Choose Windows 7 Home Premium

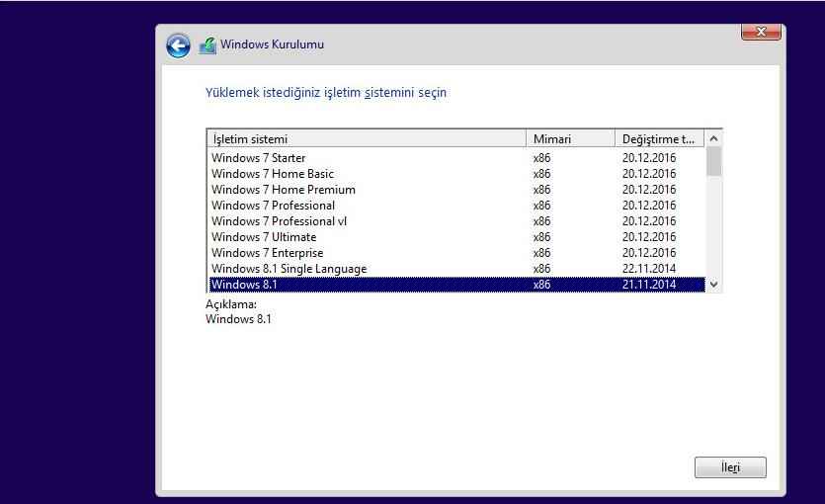pos(284,190)
